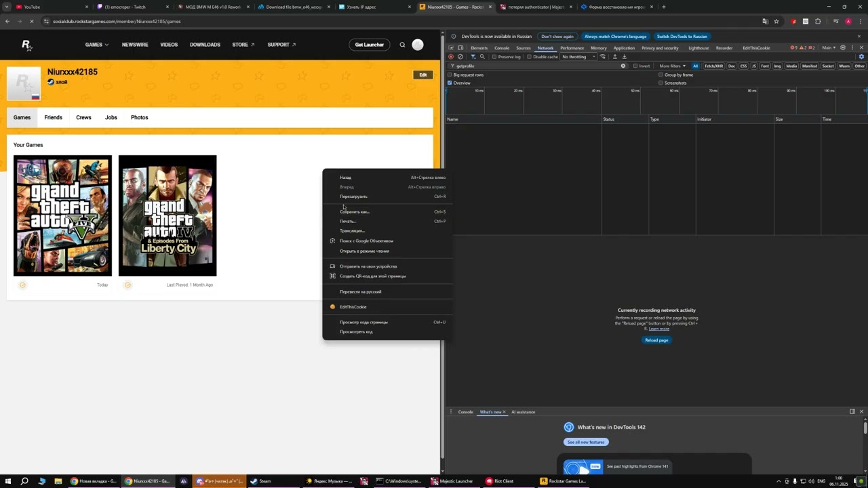Open a new browser tab
This screenshot has height=488, width=868.
point(663,7)
